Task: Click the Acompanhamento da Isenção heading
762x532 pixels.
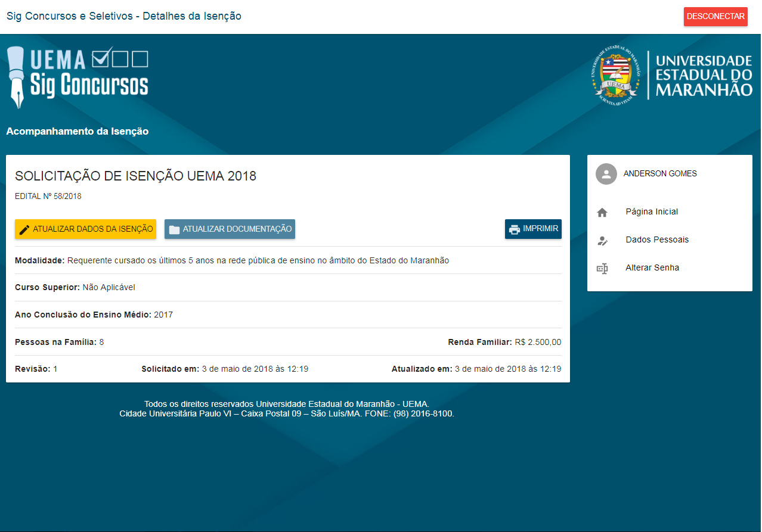Action: pyautogui.click(x=78, y=131)
